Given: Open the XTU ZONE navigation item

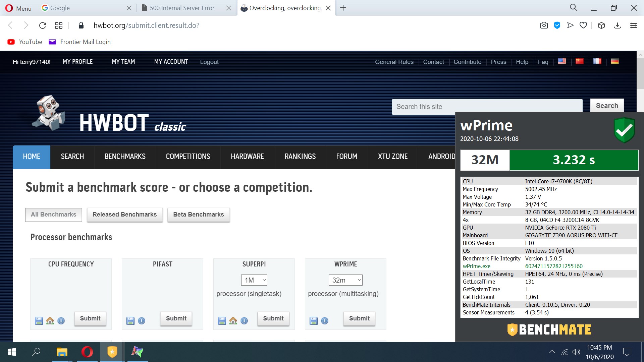Looking at the screenshot, I should coord(393,157).
